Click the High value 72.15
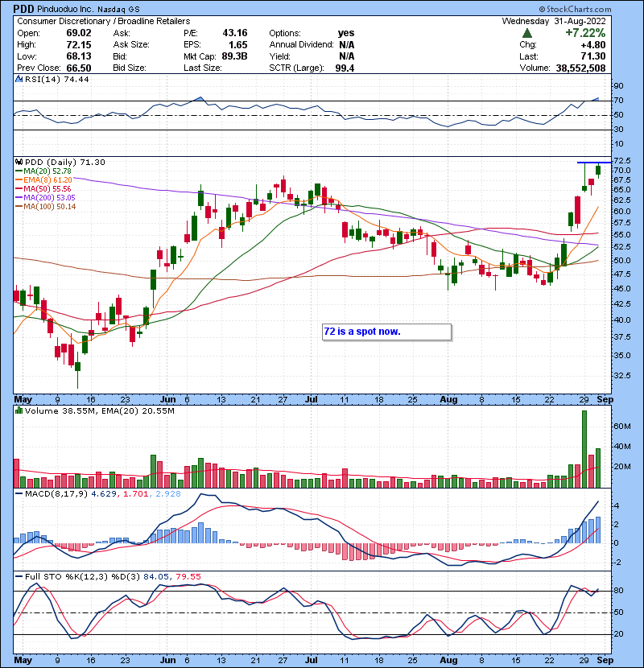The width and height of the screenshot is (644, 668). (x=79, y=45)
